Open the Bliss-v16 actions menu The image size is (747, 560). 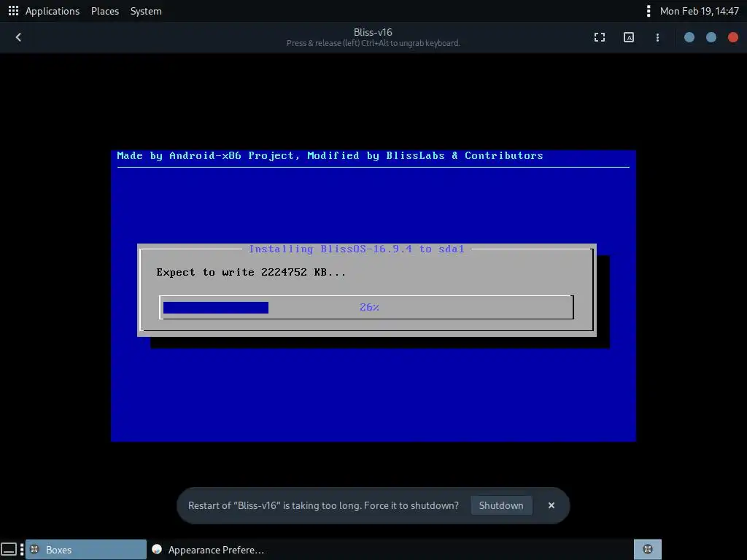[x=657, y=37]
